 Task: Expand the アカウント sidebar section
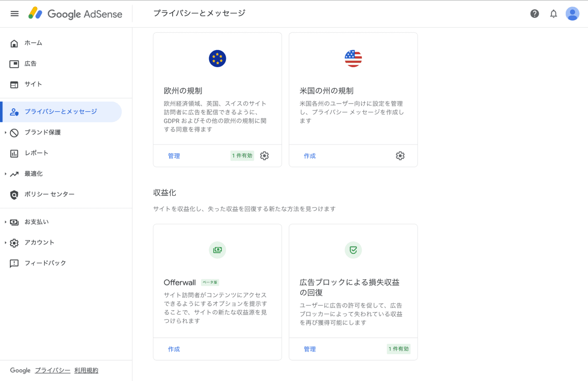(5, 243)
